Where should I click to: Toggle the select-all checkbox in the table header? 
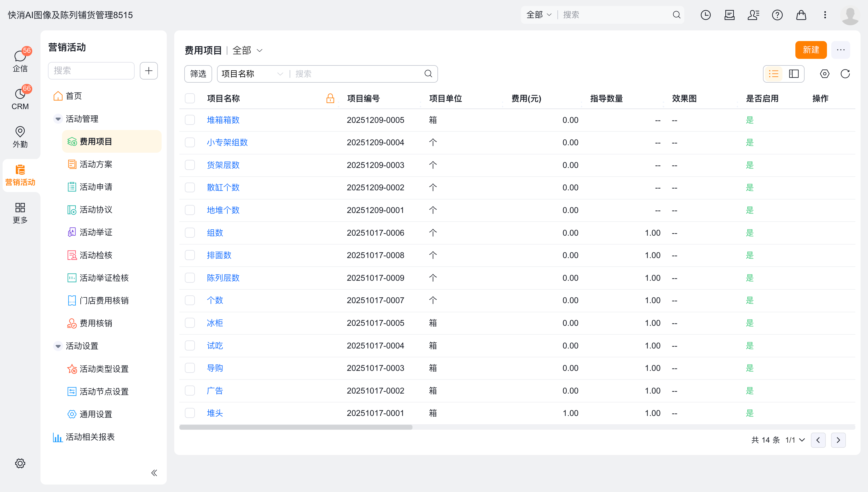click(190, 98)
